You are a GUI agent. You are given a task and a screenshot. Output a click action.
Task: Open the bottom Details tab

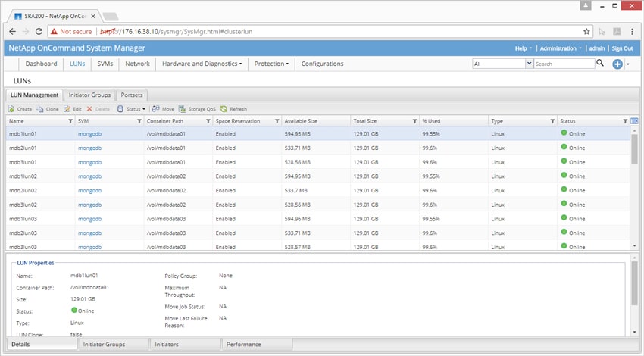(42, 344)
